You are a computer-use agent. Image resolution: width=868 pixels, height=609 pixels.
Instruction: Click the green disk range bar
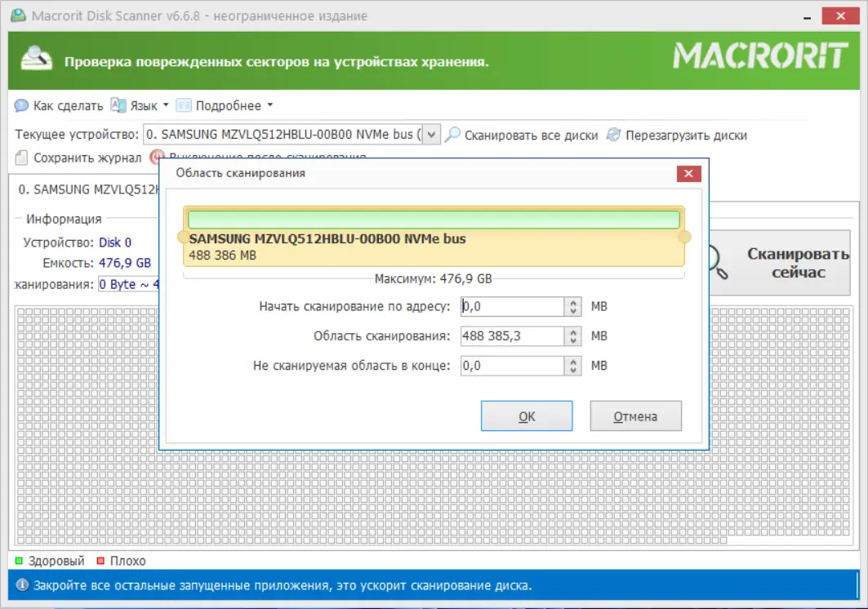click(x=434, y=220)
